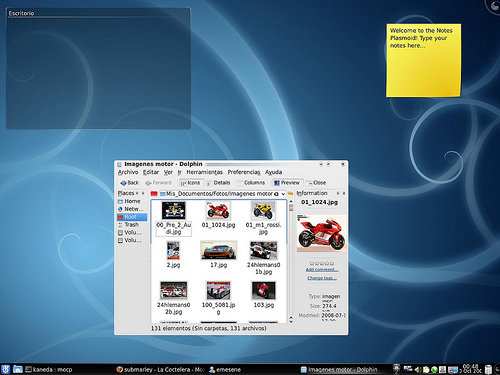The image size is (500, 375).
Task: Click the yellow go icon right of location bar
Action: tap(290, 193)
